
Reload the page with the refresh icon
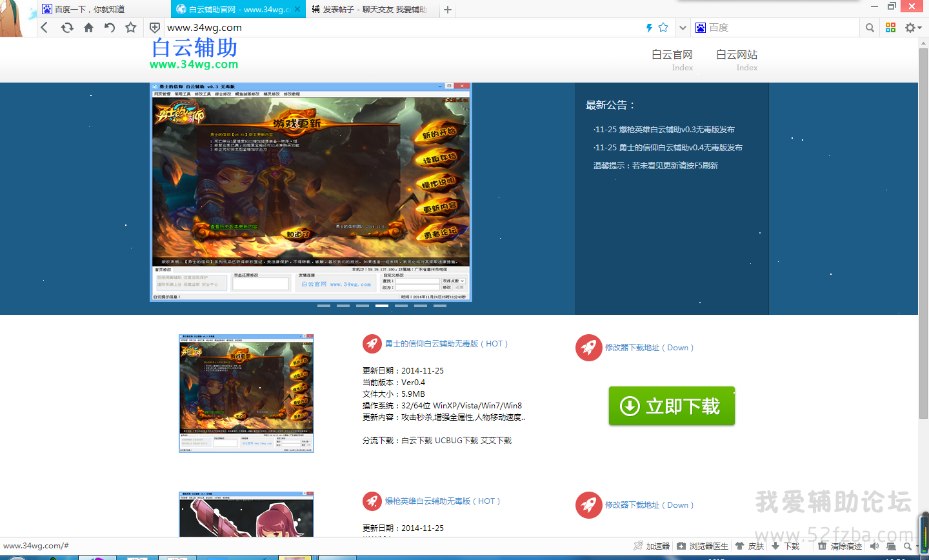coord(67,28)
